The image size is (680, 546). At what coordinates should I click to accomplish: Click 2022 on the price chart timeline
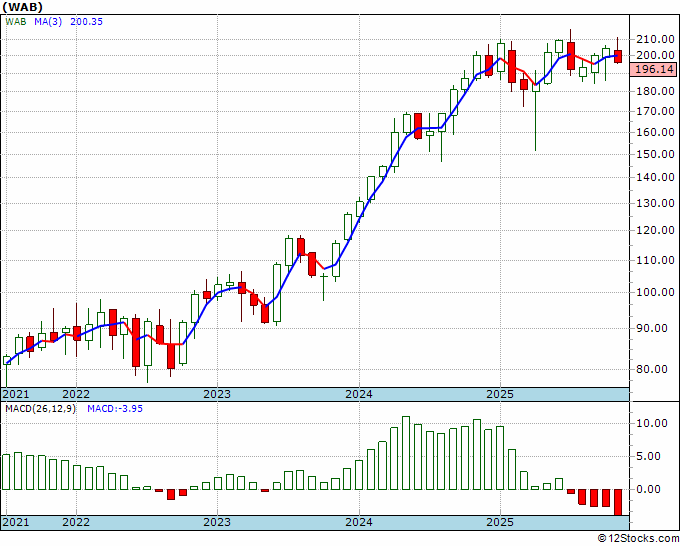(76, 394)
